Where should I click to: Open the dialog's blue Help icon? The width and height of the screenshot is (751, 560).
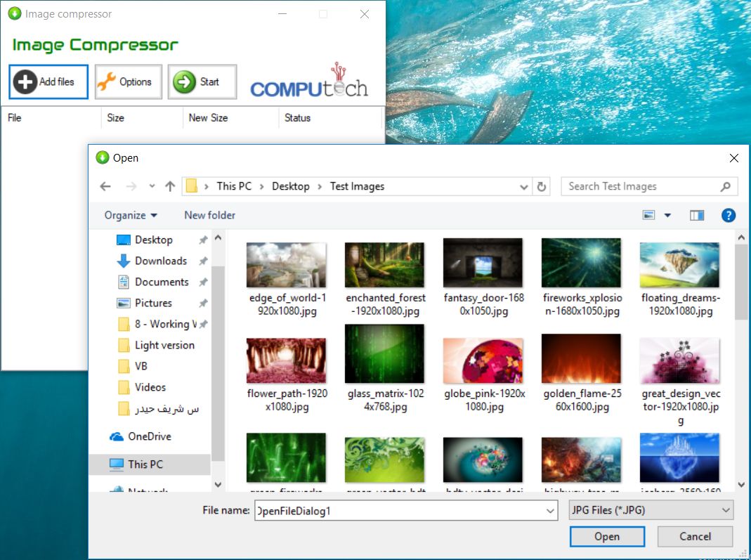point(729,215)
